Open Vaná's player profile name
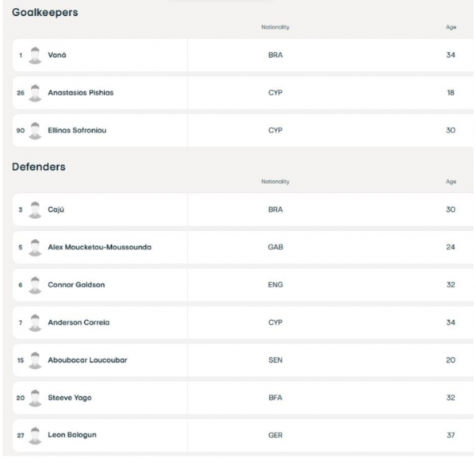The height and width of the screenshot is (458, 476). [x=57, y=55]
